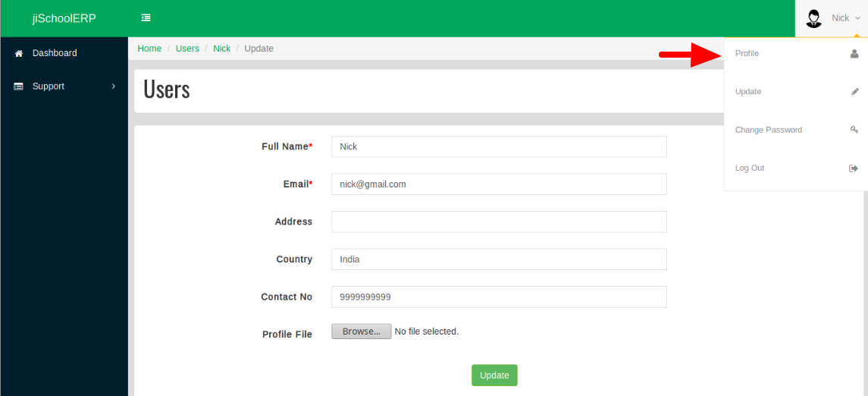Focus the Contact No field
868x396 pixels.
point(499,297)
